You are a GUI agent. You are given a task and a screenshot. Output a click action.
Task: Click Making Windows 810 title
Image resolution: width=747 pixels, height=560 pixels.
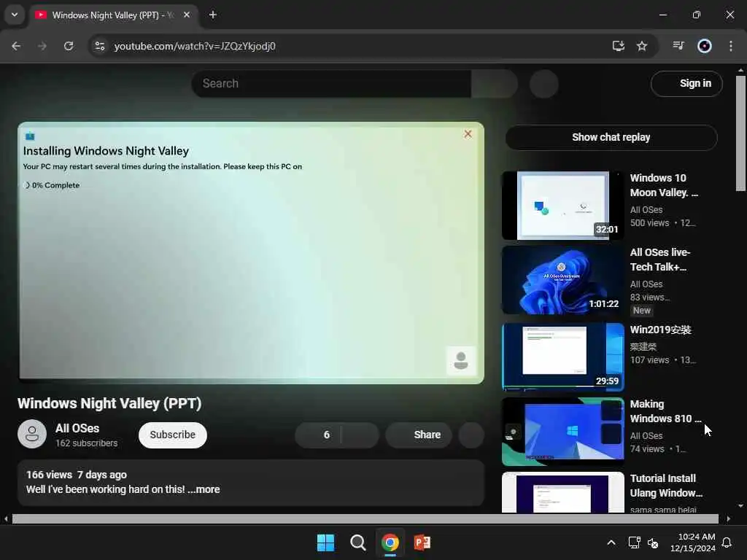click(x=665, y=411)
